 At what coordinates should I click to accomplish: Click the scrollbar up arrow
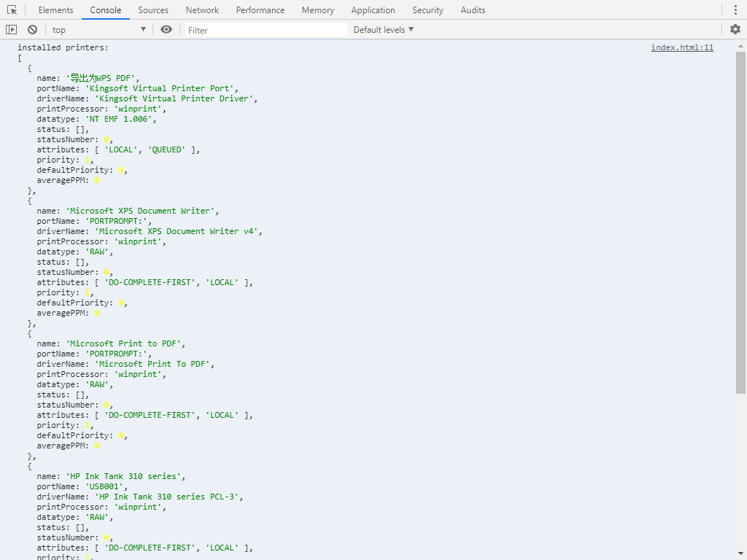pyautogui.click(x=740, y=46)
